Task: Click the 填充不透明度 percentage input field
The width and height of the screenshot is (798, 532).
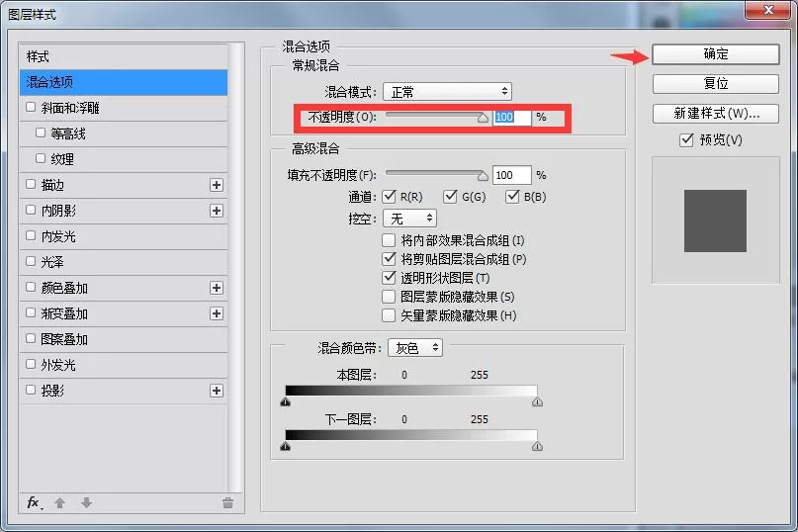Action: [512, 175]
